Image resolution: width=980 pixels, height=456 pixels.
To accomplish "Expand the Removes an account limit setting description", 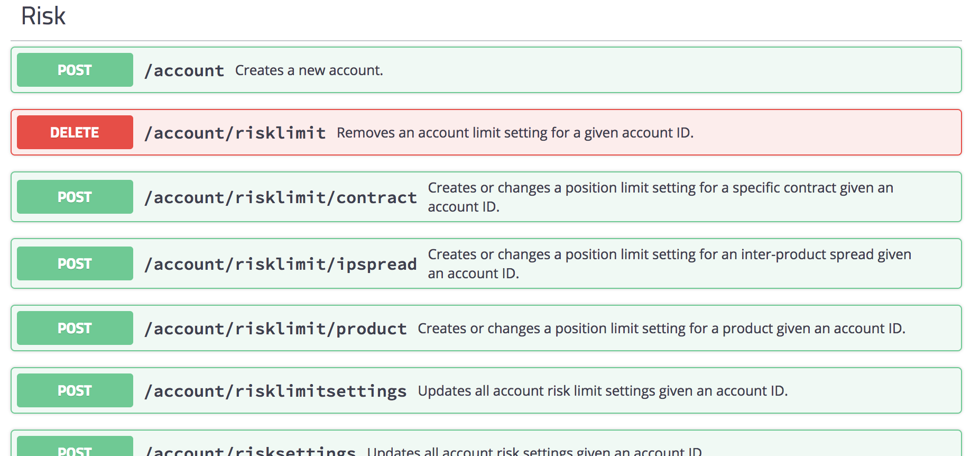I will [515, 133].
